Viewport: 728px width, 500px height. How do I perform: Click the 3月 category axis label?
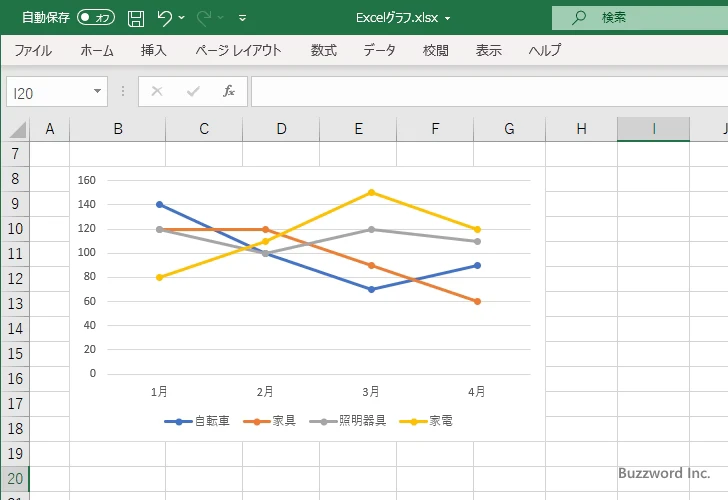pyautogui.click(x=371, y=392)
